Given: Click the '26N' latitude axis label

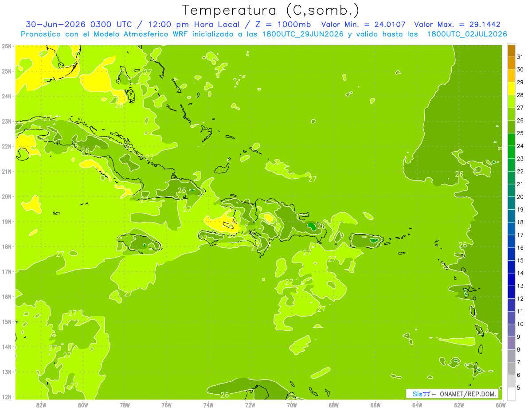Looking at the screenshot, I should tap(6, 46).
